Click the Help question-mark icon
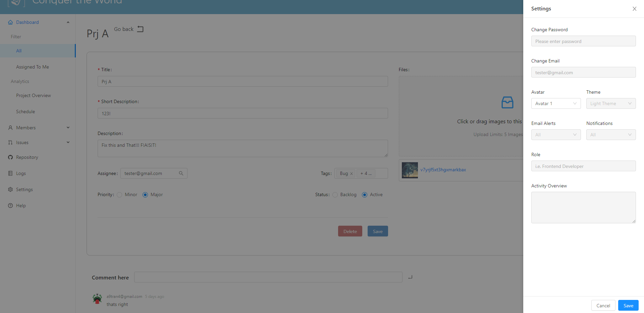Screen dimensions: 644x313 click(x=10, y=206)
